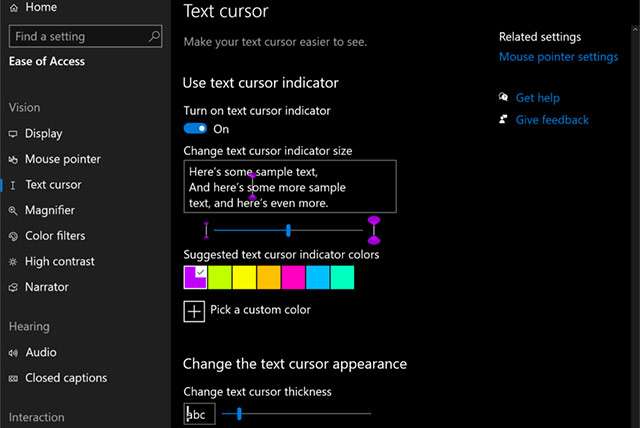This screenshot has height=428, width=640.
Task: Turn off the text cursor indicator toggle
Action: [x=196, y=129]
